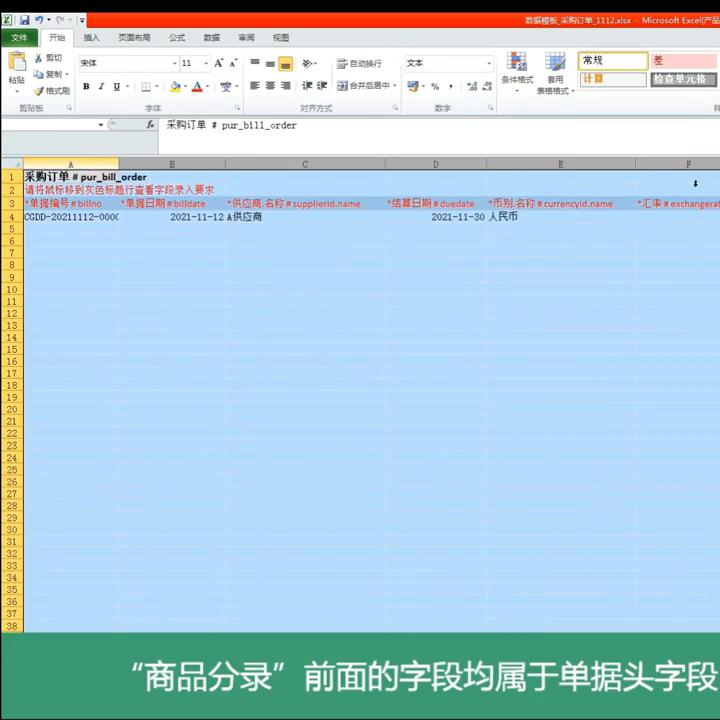Open Format as Table (套用表格格式)
Viewport: 720px width, 720px height.
(556, 73)
